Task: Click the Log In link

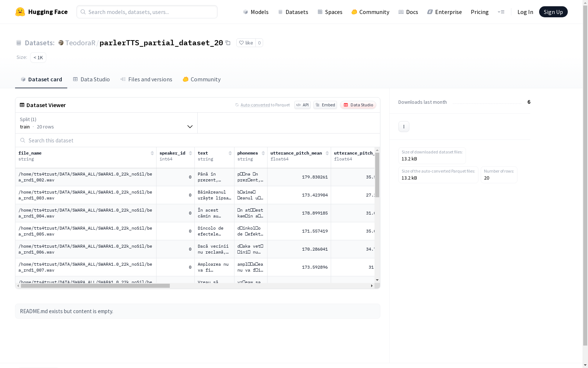Action: point(525,12)
